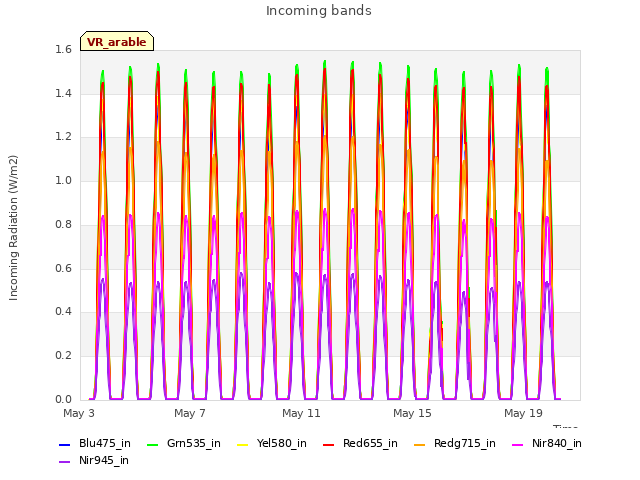This screenshot has height=480, width=640.
Task: Click the Nir840_in legend label
Action: 557,443
